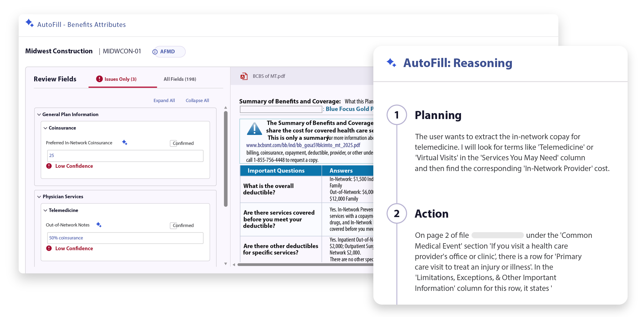Image resolution: width=644 pixels, height=317 pixels.
Task: Click sparkle icon beside Preferred In-Network Coinsurance
Action: [x=125, y=142]
